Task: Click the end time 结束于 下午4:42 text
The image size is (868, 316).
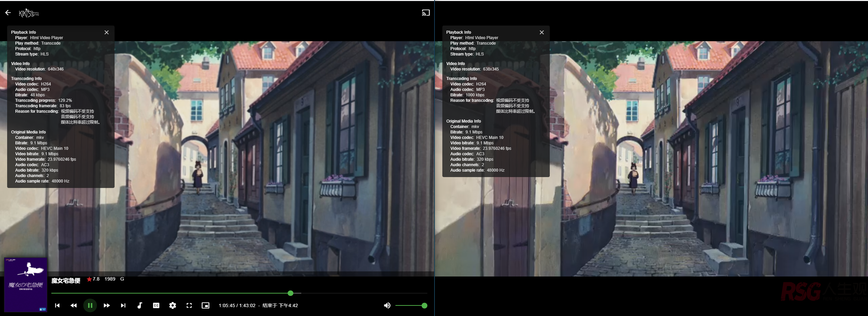Action: point(280,305)
